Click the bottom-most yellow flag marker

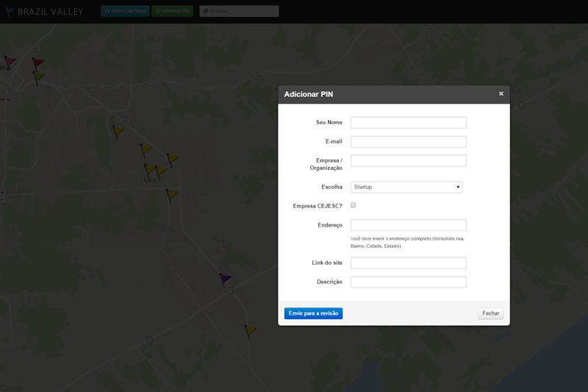click(251, 331)
